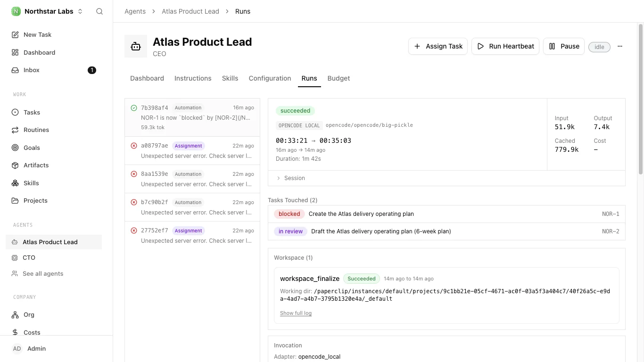Click the succeeded status badge
Screen dimensions: 644x362
click(x=295, y=111)
